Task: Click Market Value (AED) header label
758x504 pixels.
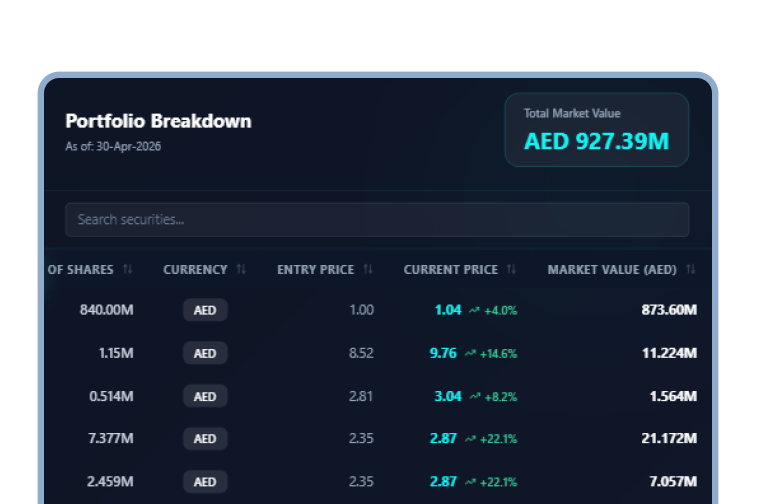Action: [612, 270]
